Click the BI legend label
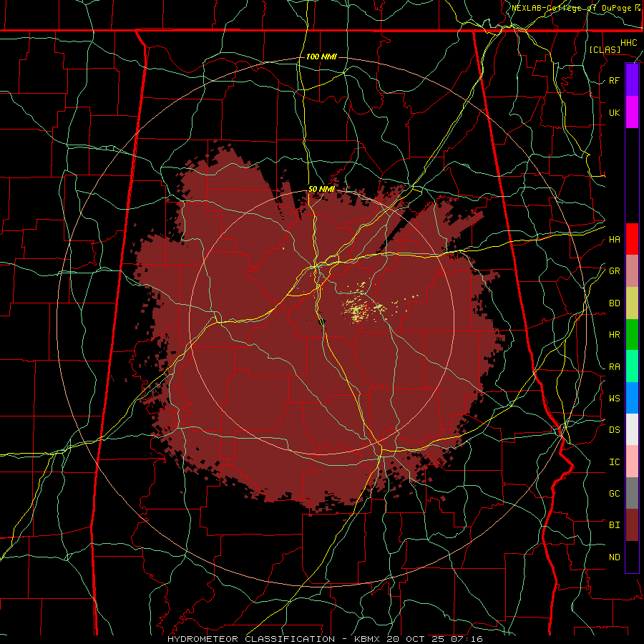The width and height of the screenshot is (644, 644). (x=614, y=525)
